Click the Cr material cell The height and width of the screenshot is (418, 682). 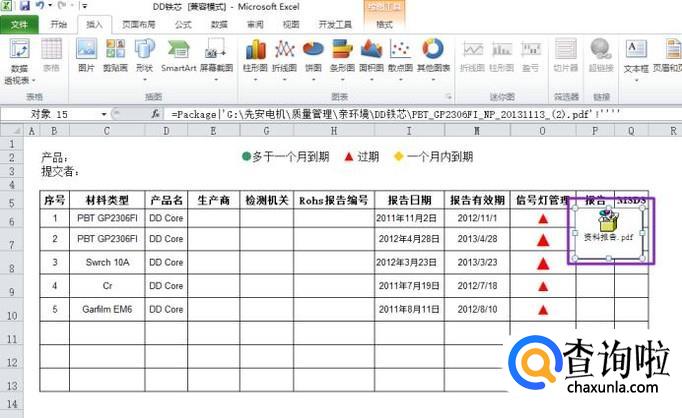(107, 286)
